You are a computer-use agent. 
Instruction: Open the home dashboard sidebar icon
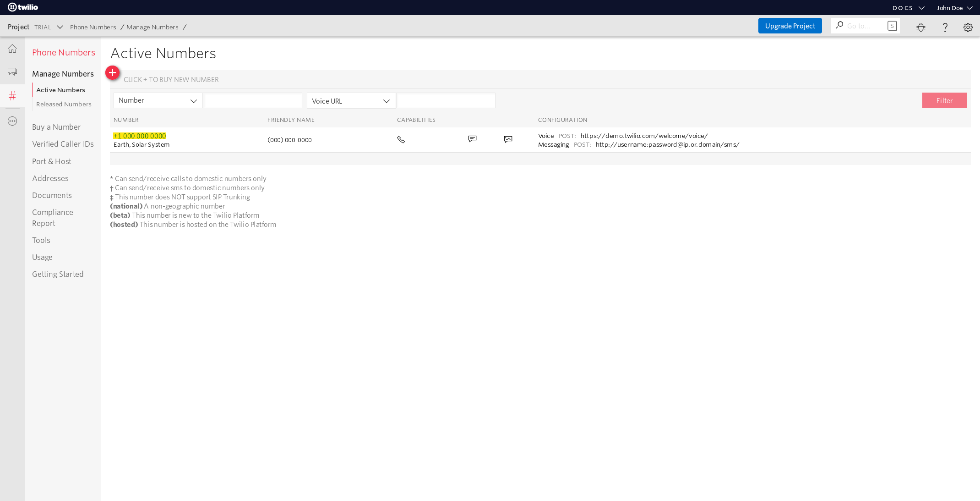12,49
